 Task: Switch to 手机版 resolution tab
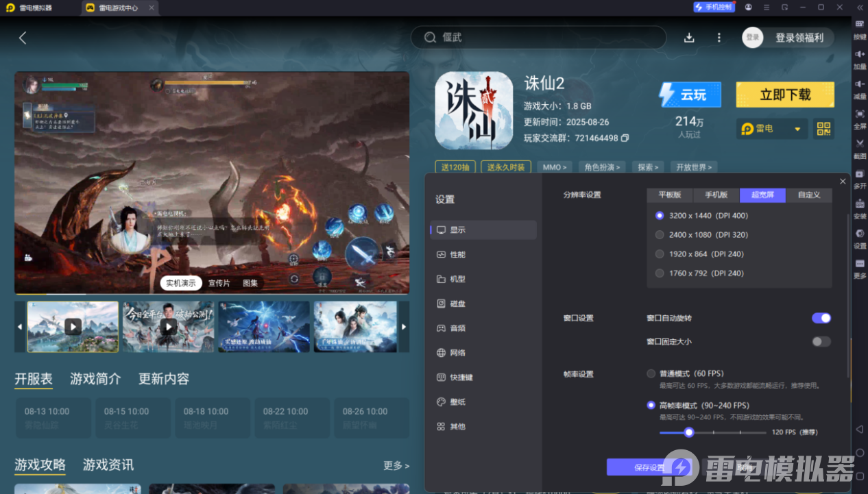tap(716, 195)
